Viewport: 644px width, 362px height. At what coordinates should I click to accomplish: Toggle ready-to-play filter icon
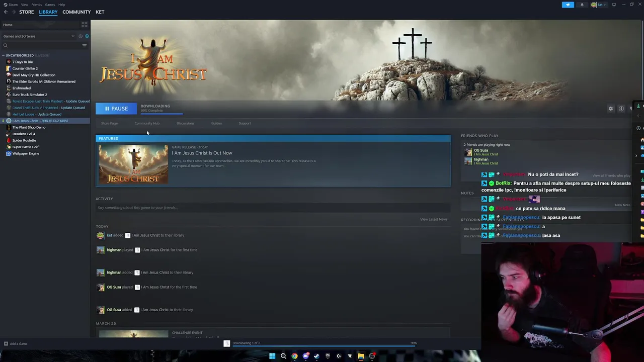point(87,36)
